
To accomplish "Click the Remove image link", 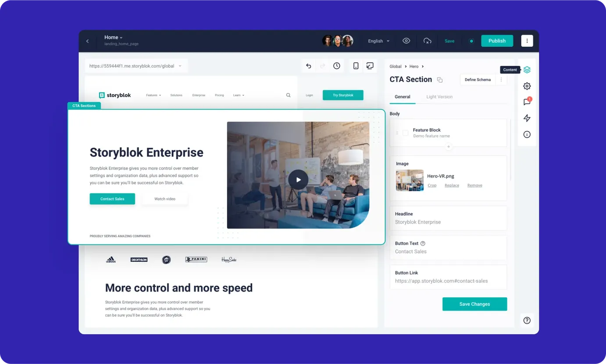I will click(475, 186).
